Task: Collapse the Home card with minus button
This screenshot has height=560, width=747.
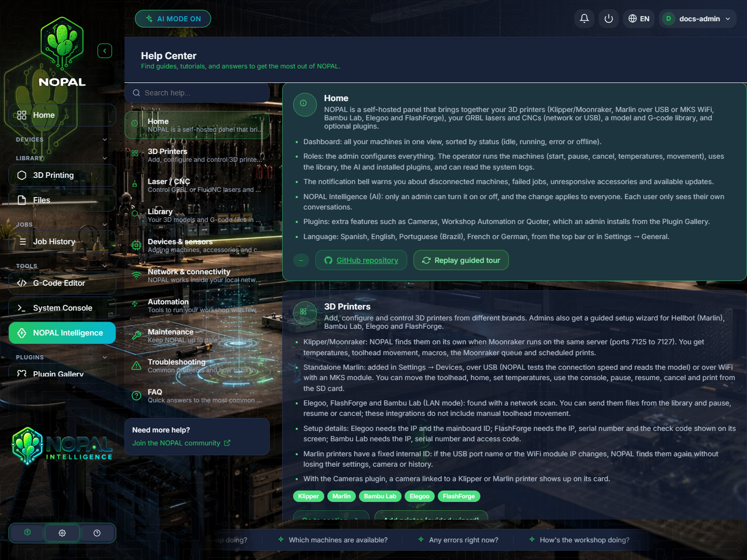Action: (301, 260)
